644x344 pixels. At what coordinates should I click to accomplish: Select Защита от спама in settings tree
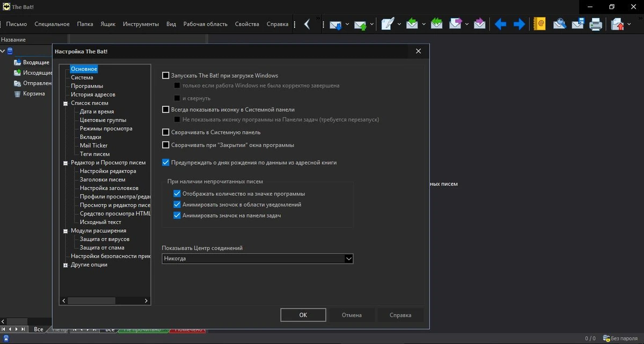click(x=102, y=248)
